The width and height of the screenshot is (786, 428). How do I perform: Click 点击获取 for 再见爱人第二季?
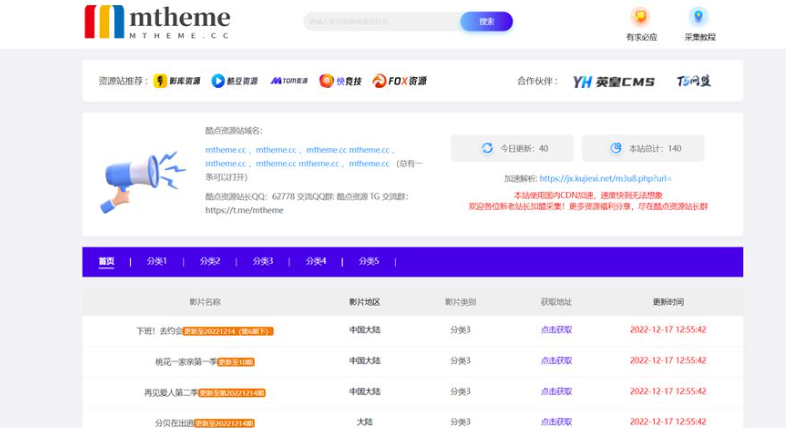[x=556, y=391]
